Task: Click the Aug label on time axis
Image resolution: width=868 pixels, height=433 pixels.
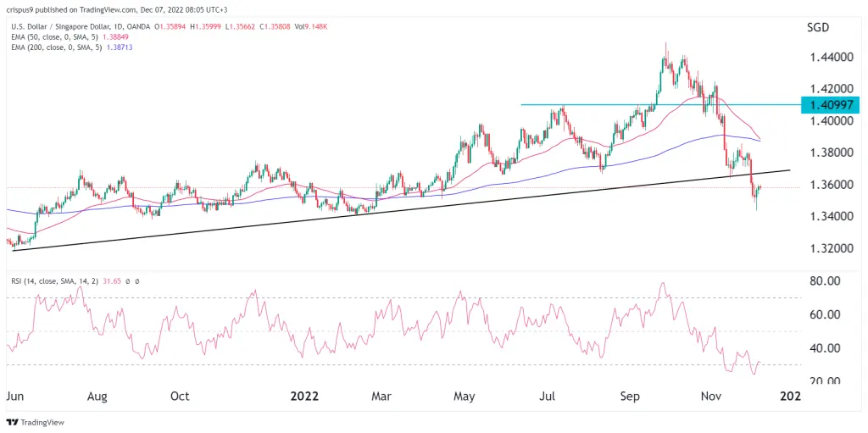Action: (x=97, y=397)
